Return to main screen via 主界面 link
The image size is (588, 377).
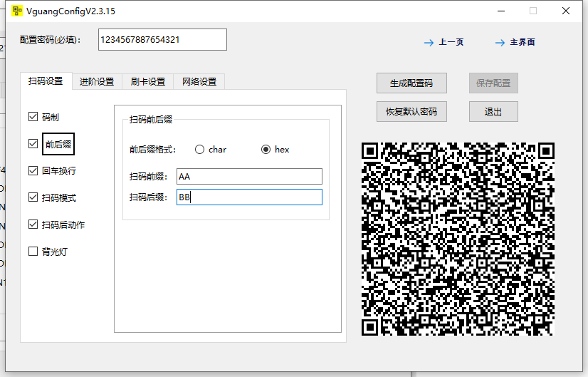tap(523, 42)
